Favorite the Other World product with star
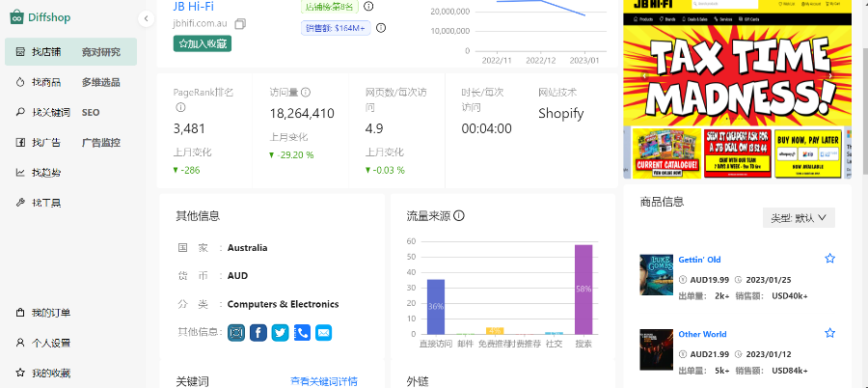This screenshot has height=388, width=868. pos(829,333)
